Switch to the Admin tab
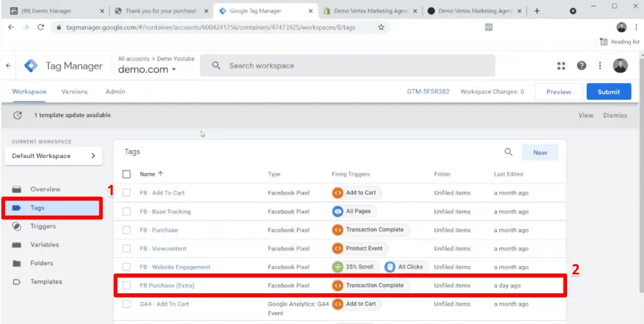Image resolution: width=644 pixels, height=324 pixels. click(116, 92)
